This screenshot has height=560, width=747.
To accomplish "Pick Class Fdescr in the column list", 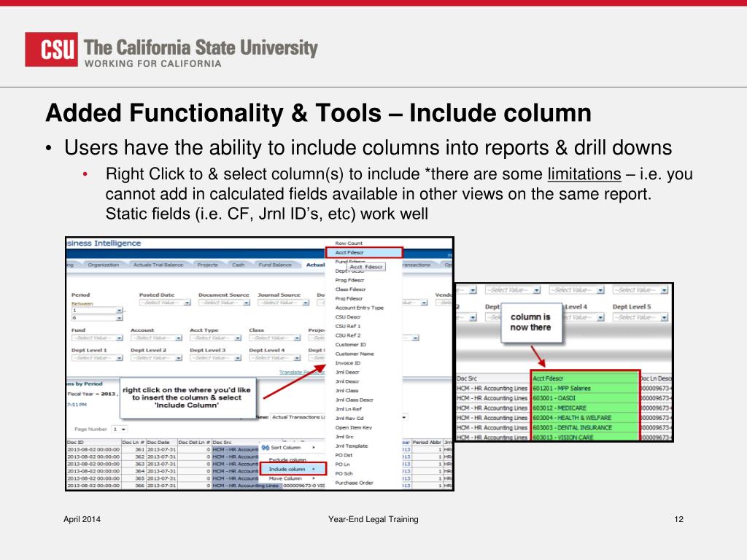I will point(351,289).
